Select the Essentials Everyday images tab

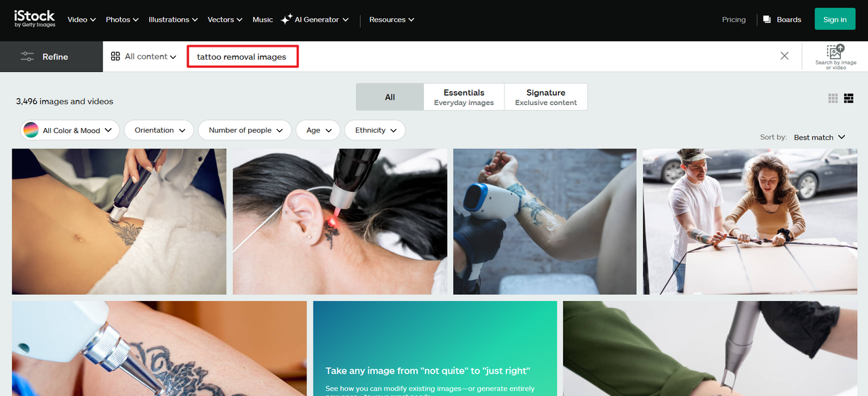pos(464,97)
